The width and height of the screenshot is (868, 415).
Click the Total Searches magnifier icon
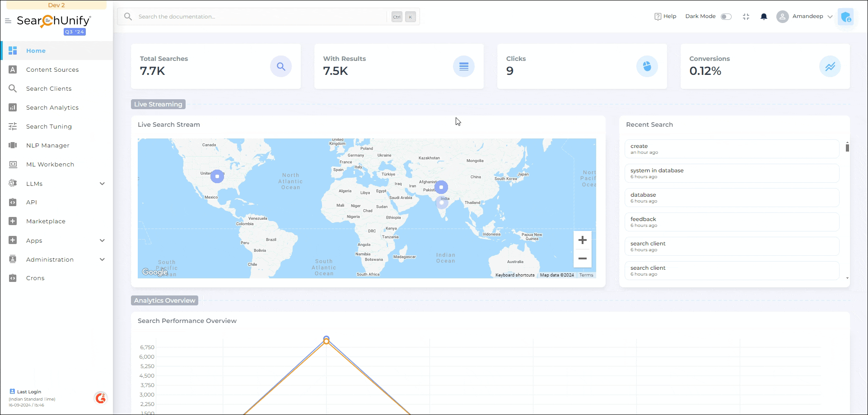281,67
